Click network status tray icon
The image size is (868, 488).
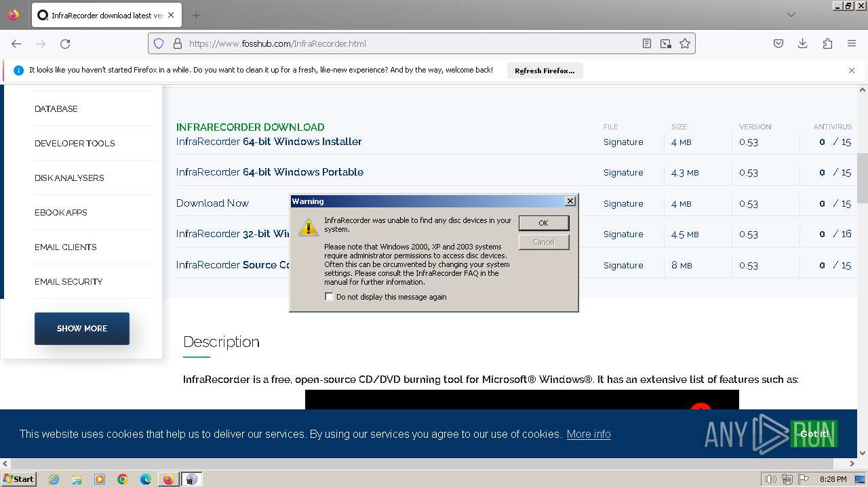tap(787, 479)
